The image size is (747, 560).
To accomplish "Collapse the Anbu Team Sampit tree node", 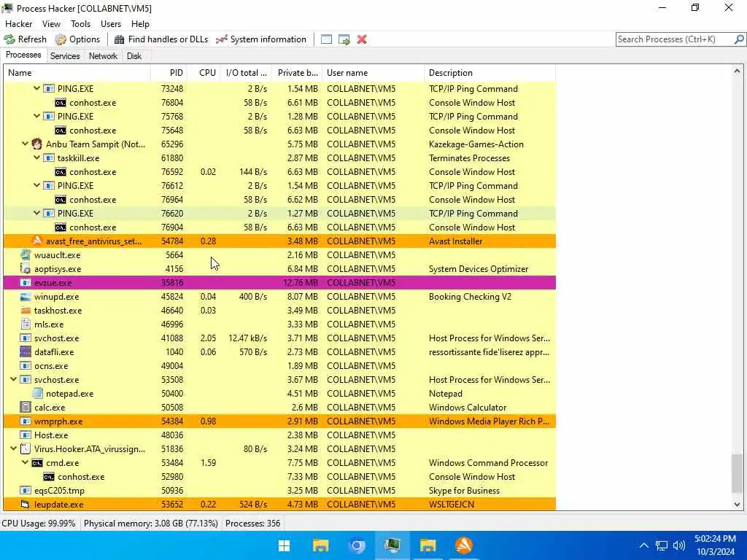I will (x=26, y=144).
